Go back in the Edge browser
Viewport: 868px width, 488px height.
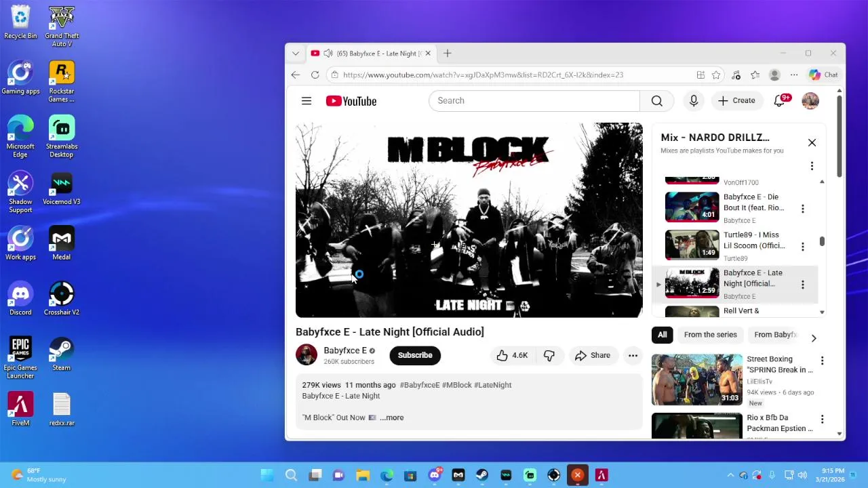tap(295, 75)
